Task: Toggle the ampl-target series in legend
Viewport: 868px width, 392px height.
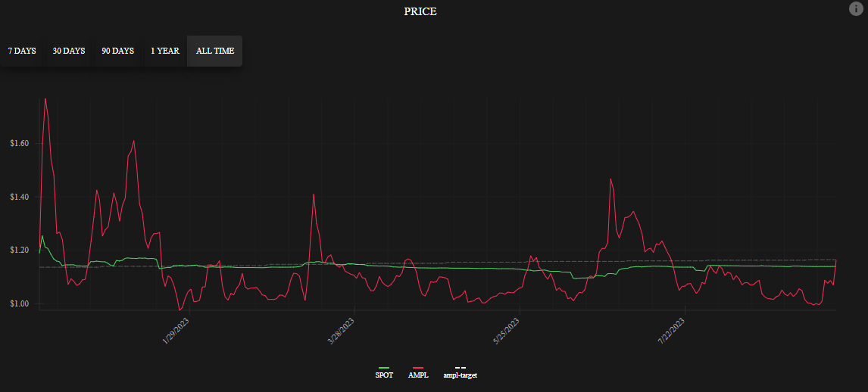Action: coord(460,372)
